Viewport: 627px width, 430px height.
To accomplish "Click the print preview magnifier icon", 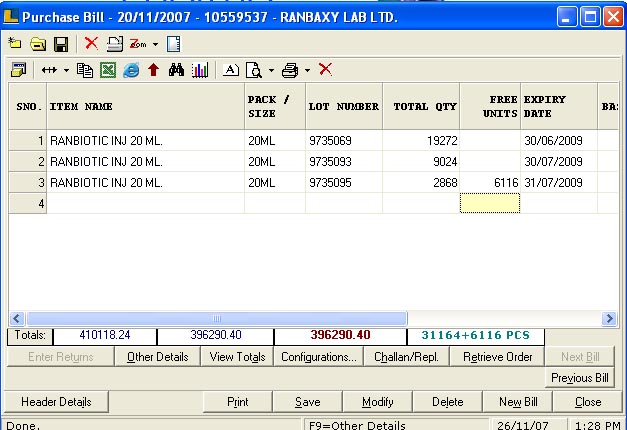I will click(x=254, y=70).
